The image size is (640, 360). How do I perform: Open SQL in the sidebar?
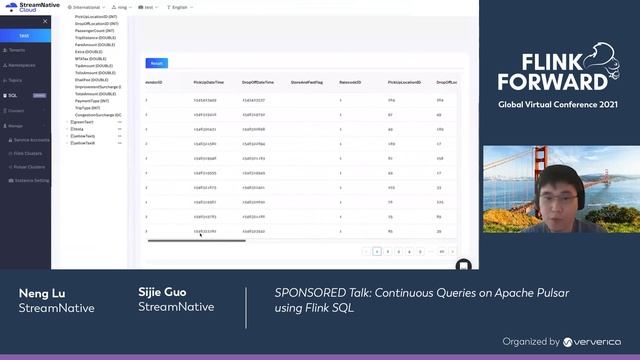tap(13, 96)
